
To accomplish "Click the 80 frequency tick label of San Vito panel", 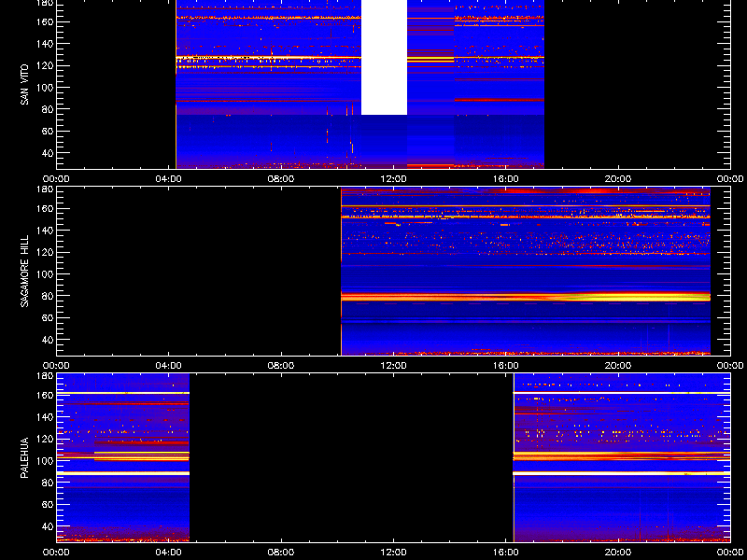I will point(48,109).
